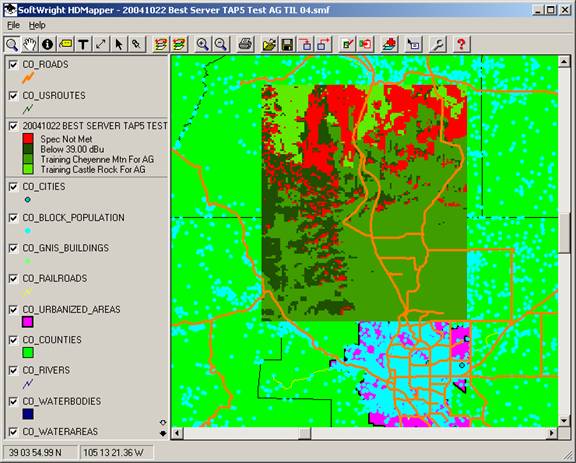Open the File menu

14,25
